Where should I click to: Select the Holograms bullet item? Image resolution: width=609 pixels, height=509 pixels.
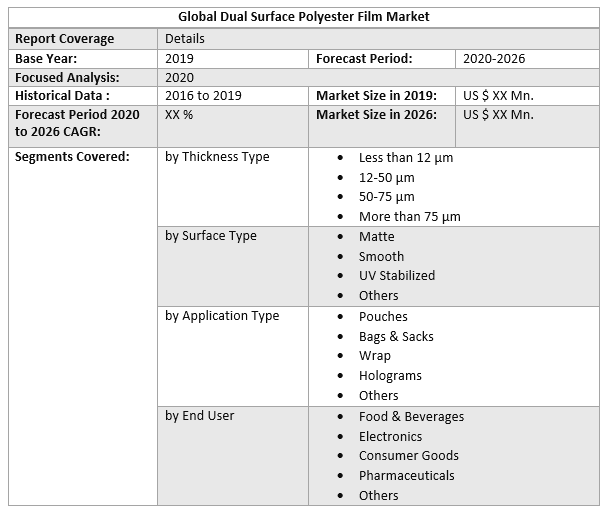click(390, 375)
